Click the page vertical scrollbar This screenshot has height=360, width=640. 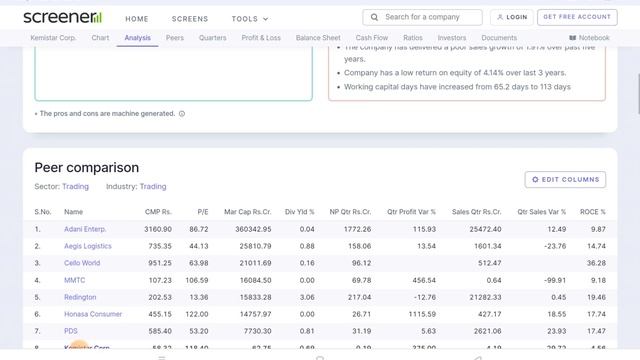tap(638, 94)
